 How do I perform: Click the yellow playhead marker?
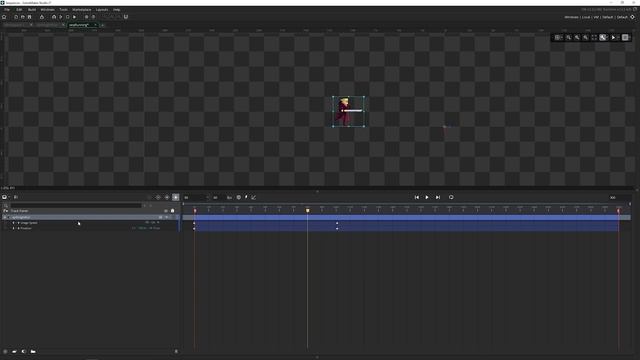click(x=307, y=210)
